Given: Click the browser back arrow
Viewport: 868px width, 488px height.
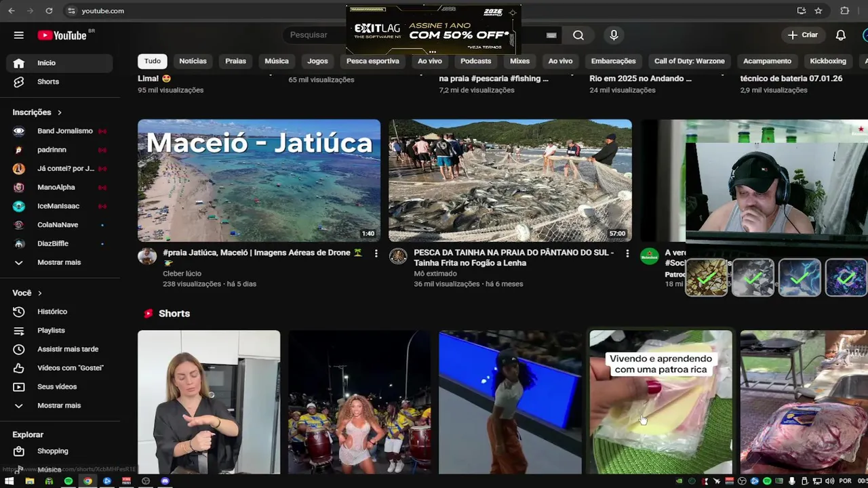Looking at the screenshot, I should [12, 11].
